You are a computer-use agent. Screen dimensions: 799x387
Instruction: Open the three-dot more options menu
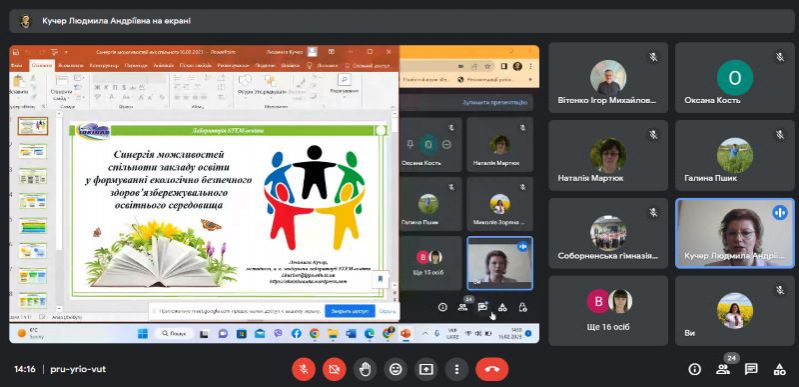[x=457, y=369]
